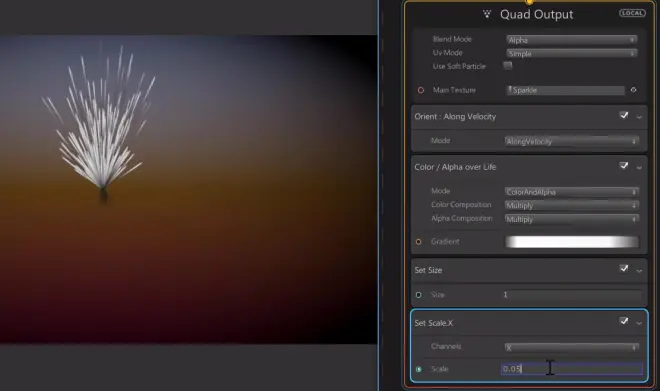
Task: Click the Main Texture input slot port
Action: click(420, 90)
